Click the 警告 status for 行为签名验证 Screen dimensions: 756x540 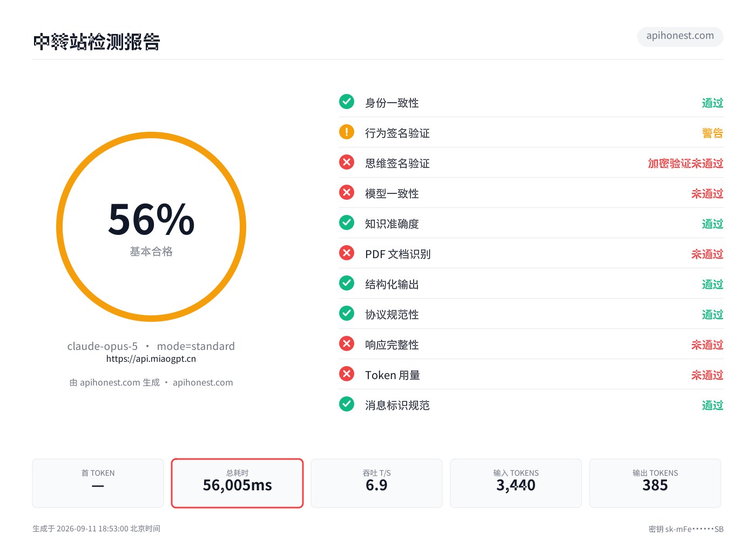(x=713, y=133)
